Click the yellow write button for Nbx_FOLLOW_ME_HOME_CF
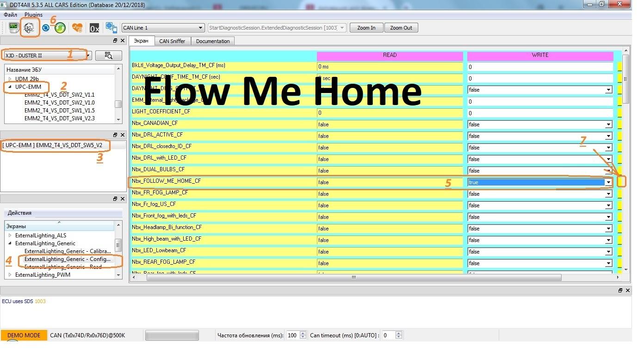Screen dimensions: 644x360 tap(620, 182)
